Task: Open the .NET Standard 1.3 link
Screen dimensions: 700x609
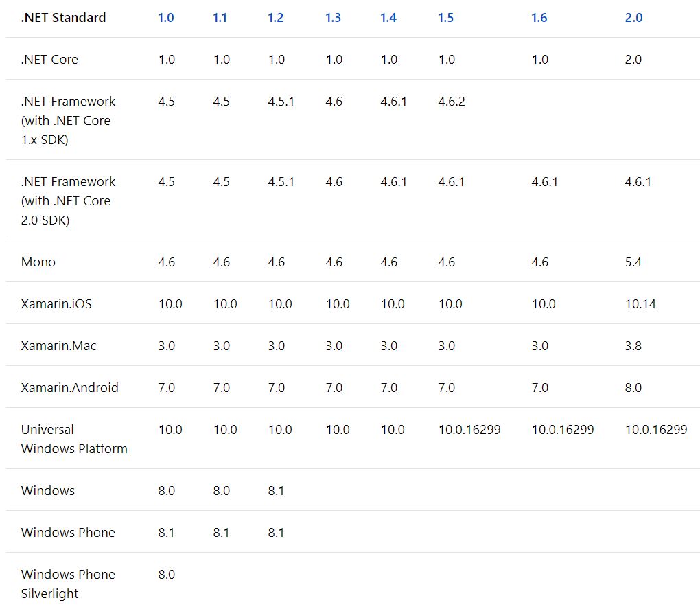Action: click(x=333, y=17)
